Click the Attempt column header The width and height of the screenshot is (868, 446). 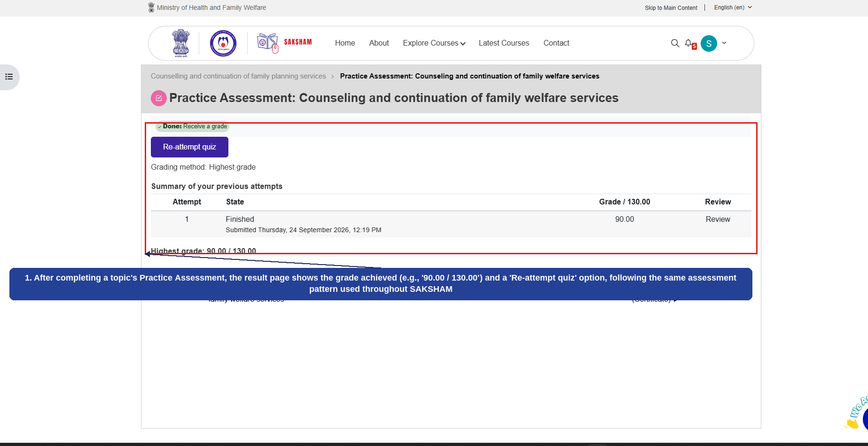click(x=187, y=202)
